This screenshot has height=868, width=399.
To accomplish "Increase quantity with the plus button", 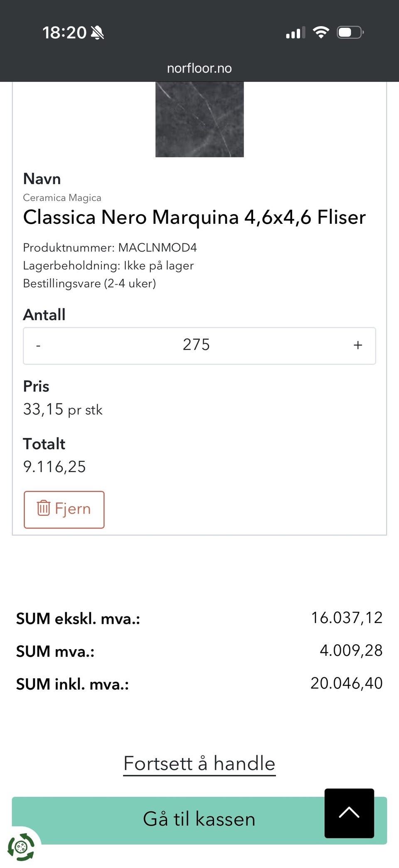I will (x=358, y=346).
